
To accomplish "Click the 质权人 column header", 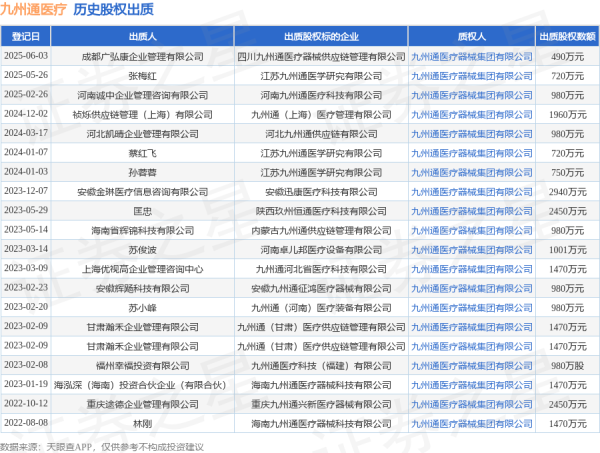I will (x=471, y=35).
